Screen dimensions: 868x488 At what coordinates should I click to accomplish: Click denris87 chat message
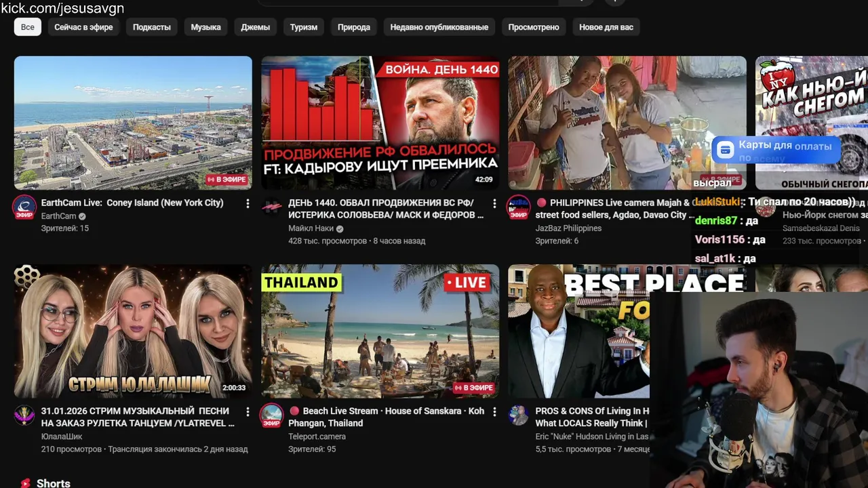click(x=726, y=220)
